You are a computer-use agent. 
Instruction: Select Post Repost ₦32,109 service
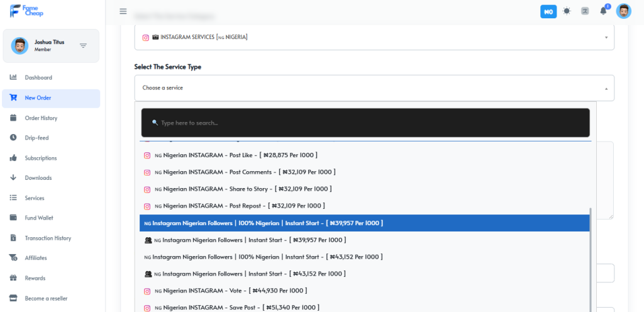pos(365,206)
